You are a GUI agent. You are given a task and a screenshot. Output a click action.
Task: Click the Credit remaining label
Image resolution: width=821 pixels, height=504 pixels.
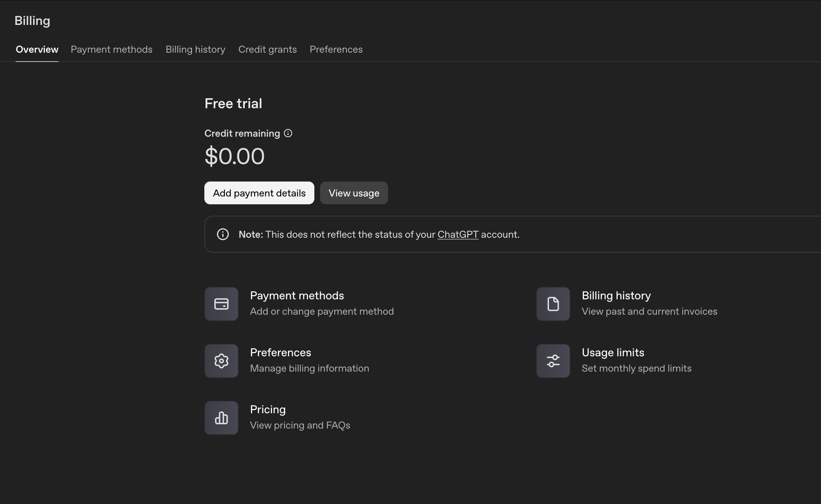(242, 133)
